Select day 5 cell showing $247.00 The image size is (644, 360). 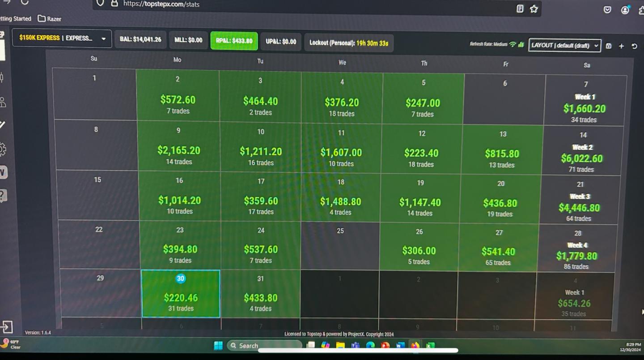[x=423, y=99]
